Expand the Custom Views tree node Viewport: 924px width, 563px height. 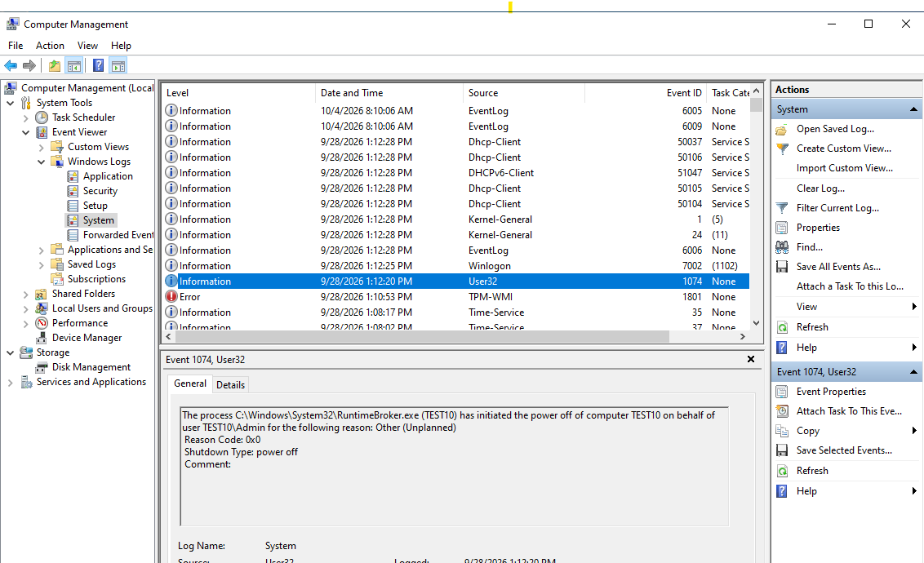pos(42,147)
